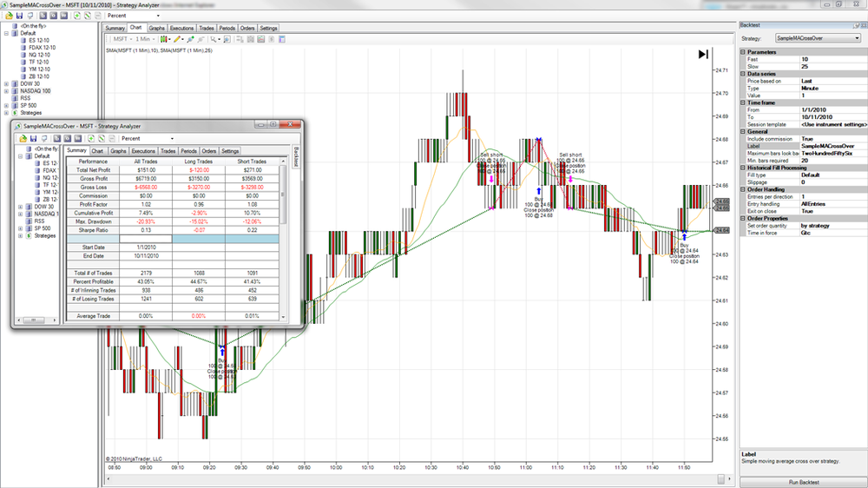
Task: Select ES 12-10 in main instrument tree
Action: tap(39, 41)
